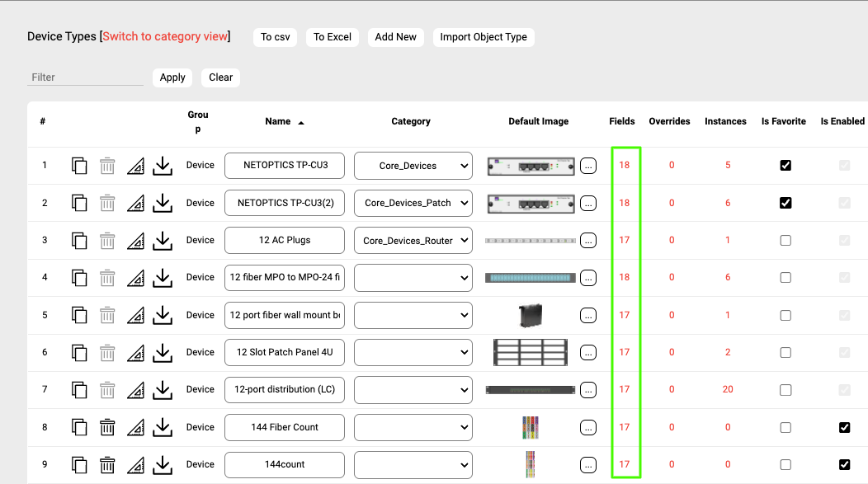The width and height of the screenshot is (868, 484).
Task: Check Is Favorite for 12 AC Plugs
Action: pos(785,241)
